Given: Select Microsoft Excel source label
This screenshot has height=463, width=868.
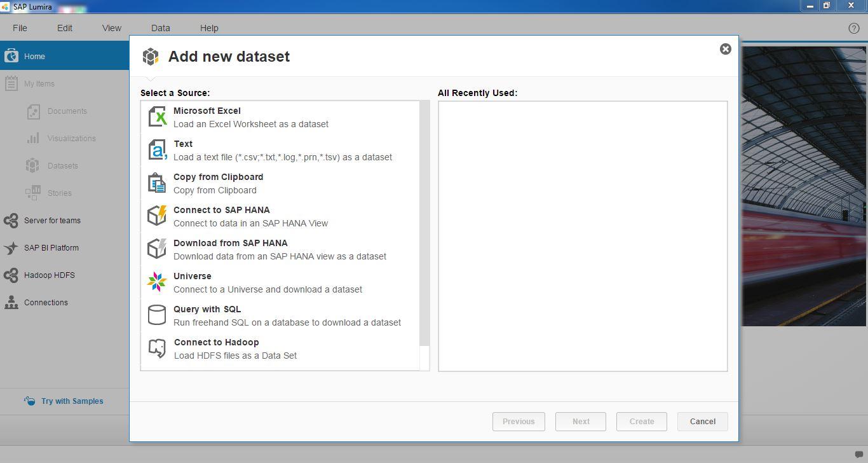Looking at the screenshot, I should pos(207,111).
